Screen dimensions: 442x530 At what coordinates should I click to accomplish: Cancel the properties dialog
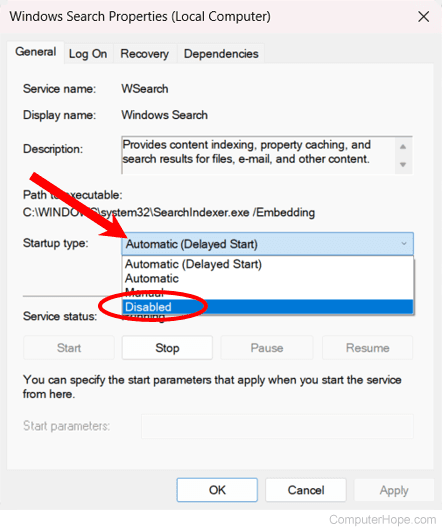click(306, 490)
